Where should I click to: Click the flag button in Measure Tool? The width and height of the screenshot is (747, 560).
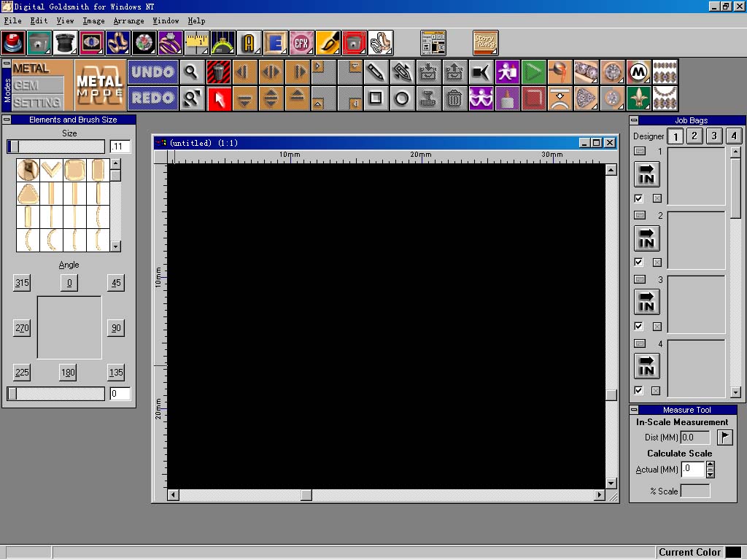coord(724,437)
